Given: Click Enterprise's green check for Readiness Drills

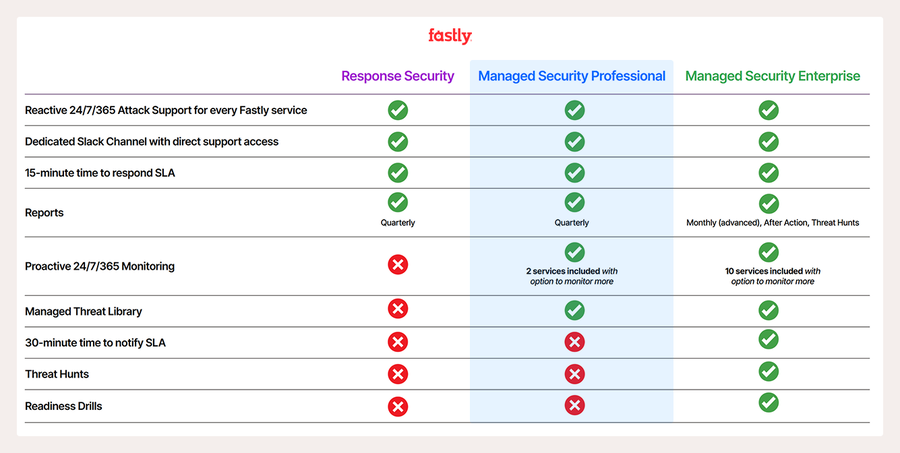Looking at the screenshot, I should point(768,402).
